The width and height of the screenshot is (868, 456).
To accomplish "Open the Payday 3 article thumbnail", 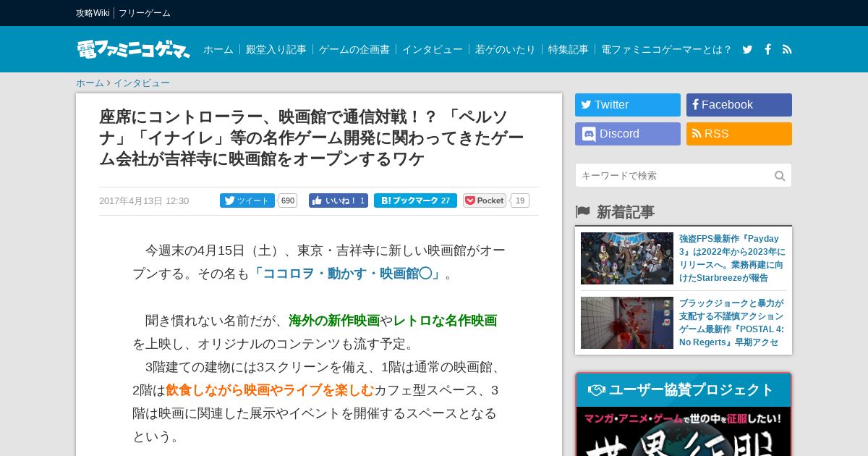I will (x=627, y=258).
